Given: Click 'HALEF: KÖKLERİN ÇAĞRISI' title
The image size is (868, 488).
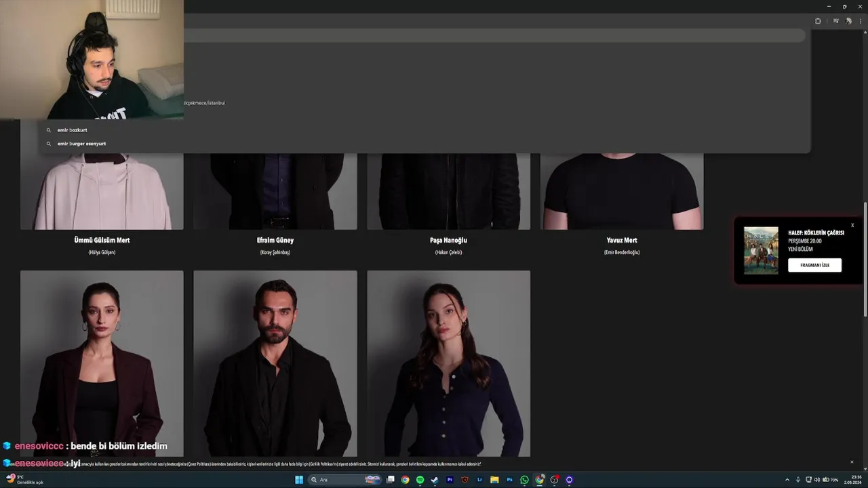Looking at the screenshot, I should click(816, 232).
